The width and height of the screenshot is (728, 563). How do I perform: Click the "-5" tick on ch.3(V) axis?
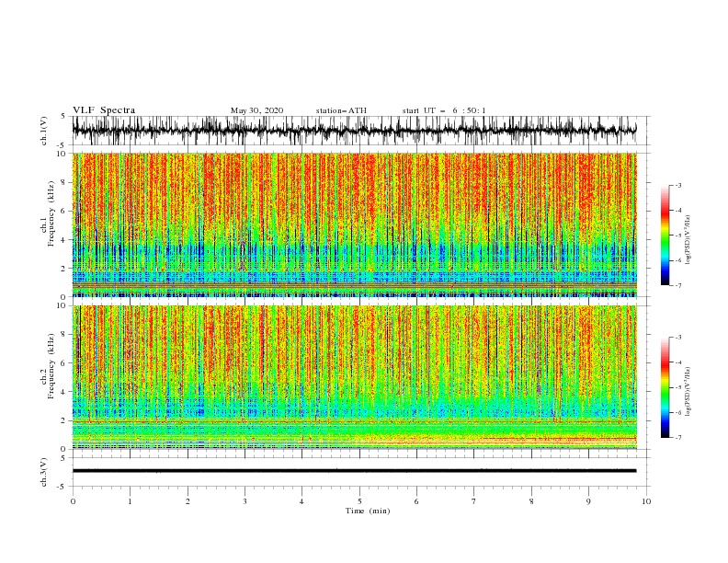[62, 487]
